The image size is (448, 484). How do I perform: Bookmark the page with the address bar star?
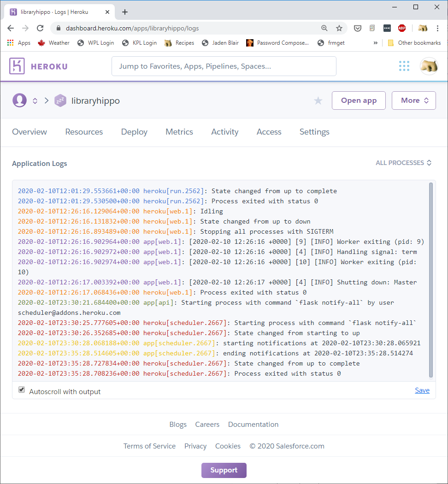(x=339, y=28)
